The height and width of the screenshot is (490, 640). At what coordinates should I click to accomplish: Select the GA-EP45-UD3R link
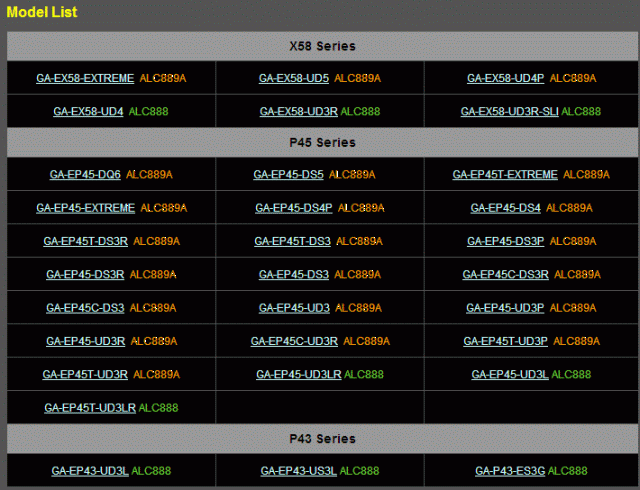click(86, 341)
